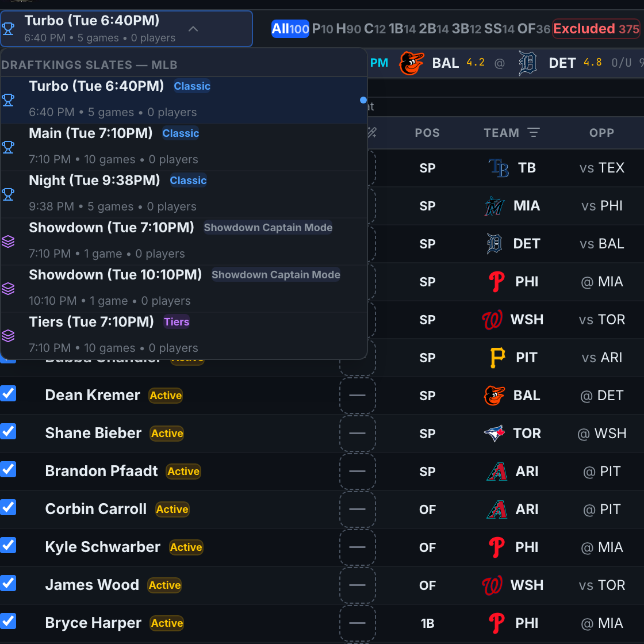Filter by OF 36 outfielders tab
The height and width of the screenshot is (644, 644).
point(534,29)
